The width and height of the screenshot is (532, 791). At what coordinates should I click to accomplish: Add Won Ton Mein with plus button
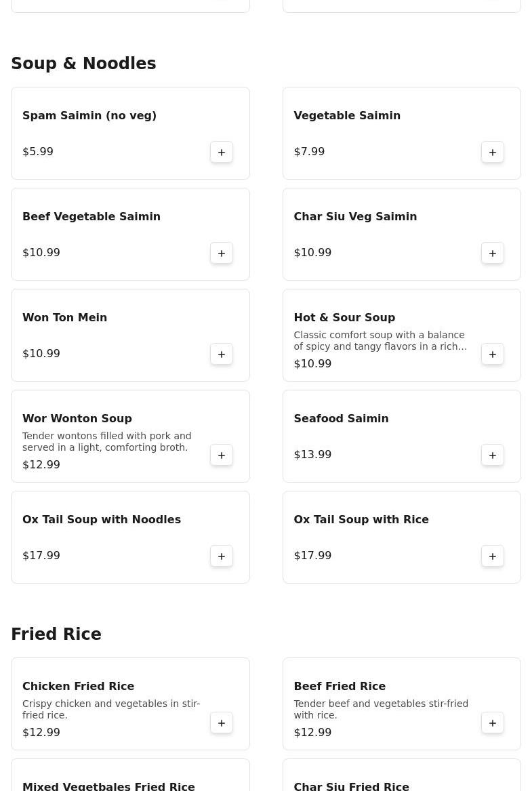pos(222,354)
